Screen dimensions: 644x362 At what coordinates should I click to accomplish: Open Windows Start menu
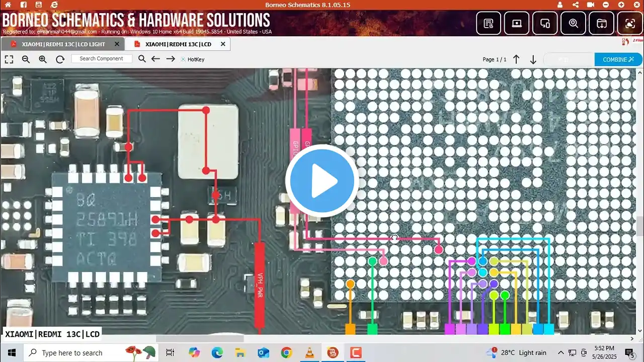12,353
